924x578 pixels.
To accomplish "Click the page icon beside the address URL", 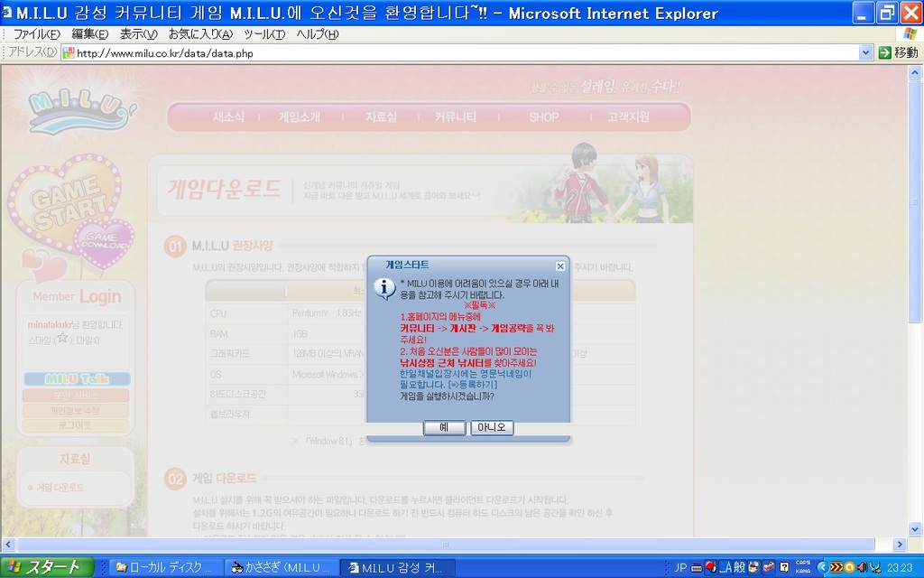I will (69, 53).
